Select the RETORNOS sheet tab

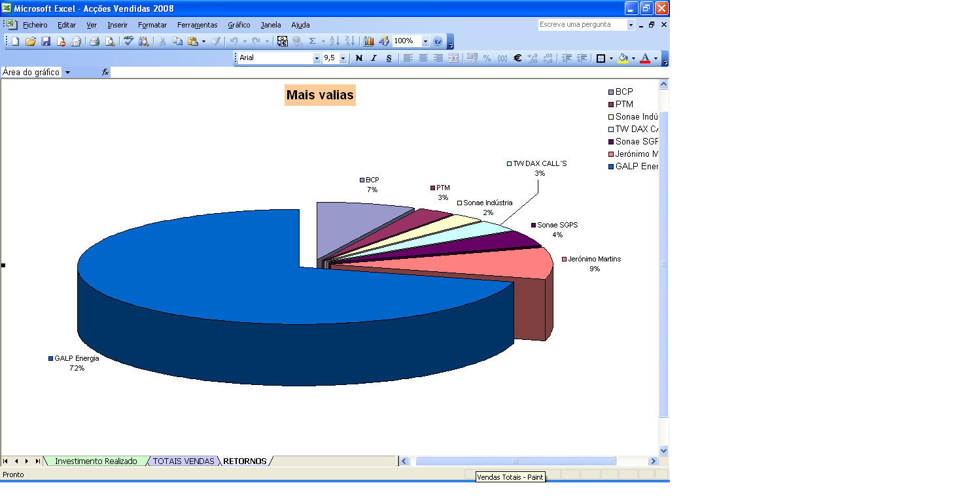click(x=245, y=461)
